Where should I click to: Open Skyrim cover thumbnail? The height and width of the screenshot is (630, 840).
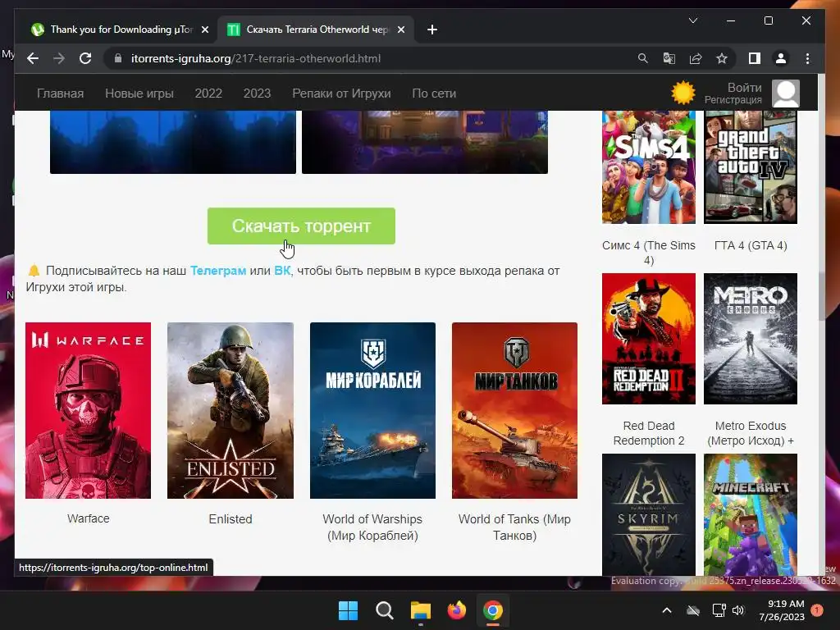click(x=649, y=515)
